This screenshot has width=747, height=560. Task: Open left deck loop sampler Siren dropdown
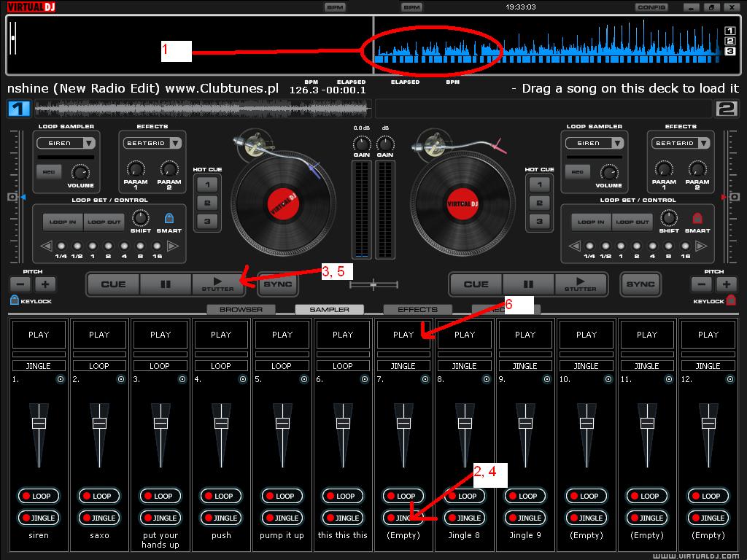[x=66, y=143]
